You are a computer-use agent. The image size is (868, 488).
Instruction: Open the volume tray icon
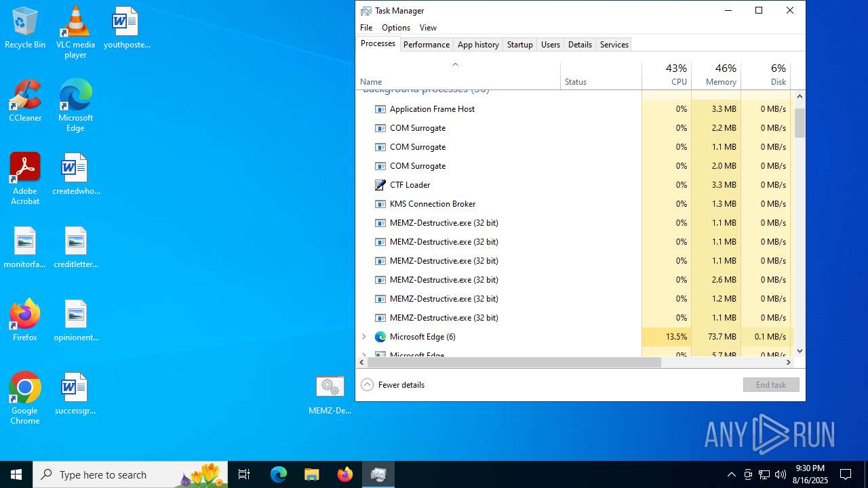coord(781,474)
